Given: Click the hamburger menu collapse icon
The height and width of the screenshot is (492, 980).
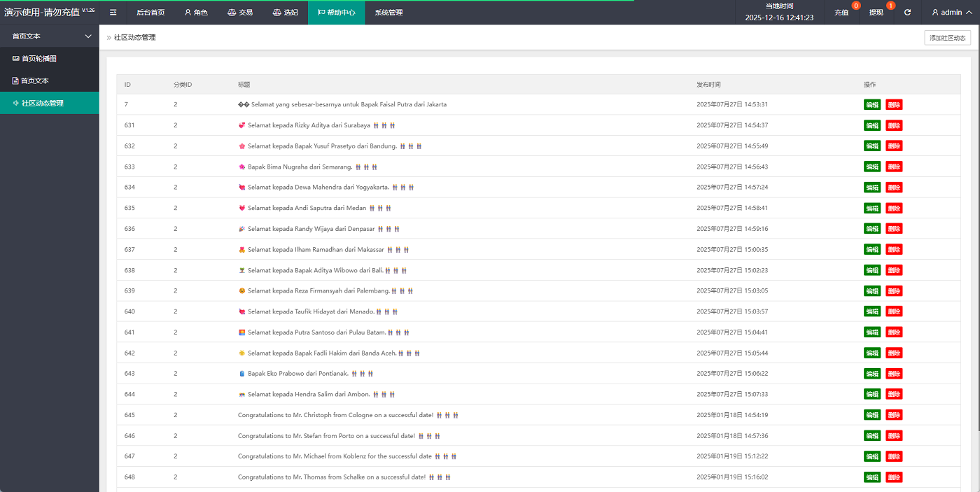Looking at the screenshot, I should point(113,13).
